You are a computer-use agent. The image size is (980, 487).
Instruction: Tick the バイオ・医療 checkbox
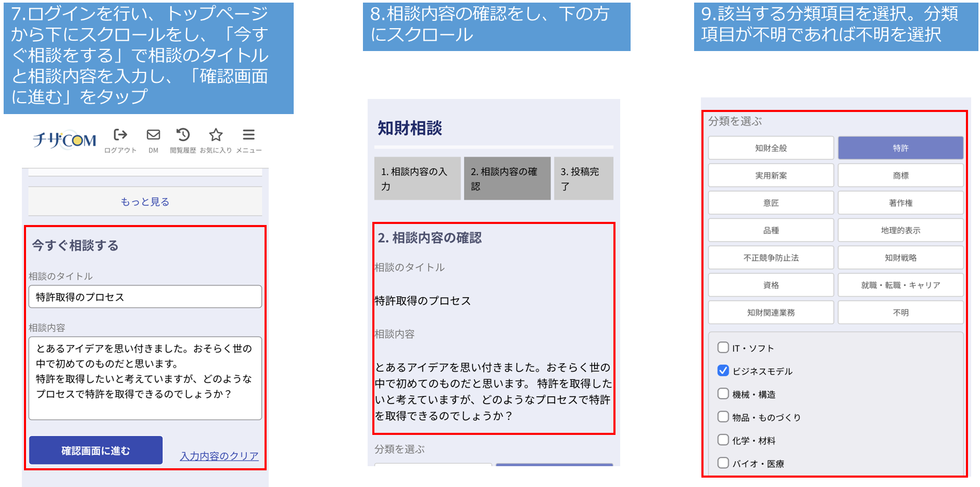723,463
